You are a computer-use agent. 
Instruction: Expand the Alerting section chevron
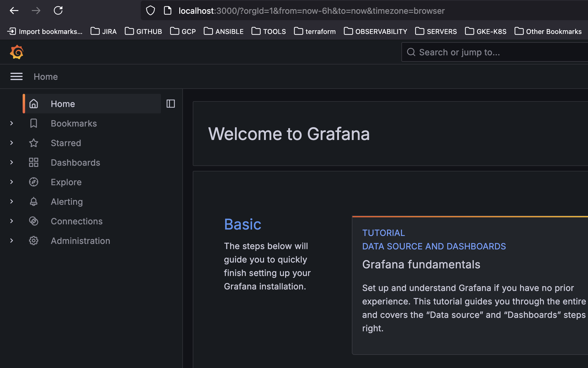(x=12, y=201)
